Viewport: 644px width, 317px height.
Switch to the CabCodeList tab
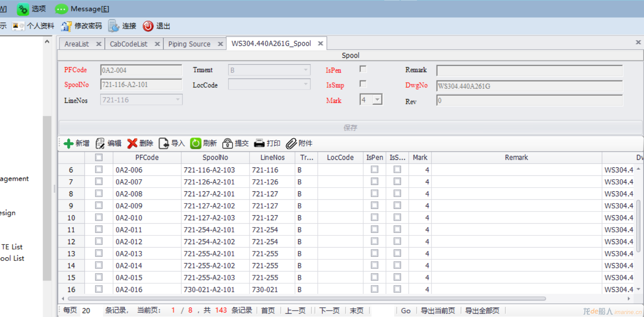128,44
